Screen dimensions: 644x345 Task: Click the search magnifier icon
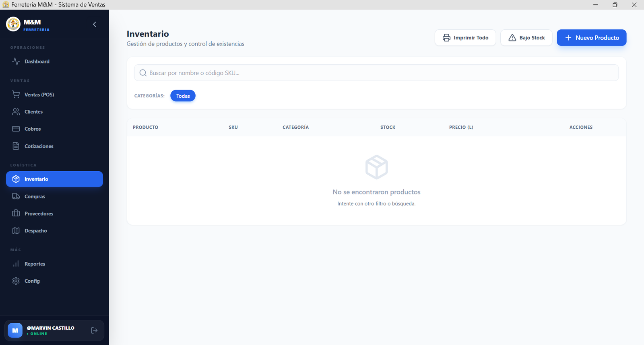143,73
